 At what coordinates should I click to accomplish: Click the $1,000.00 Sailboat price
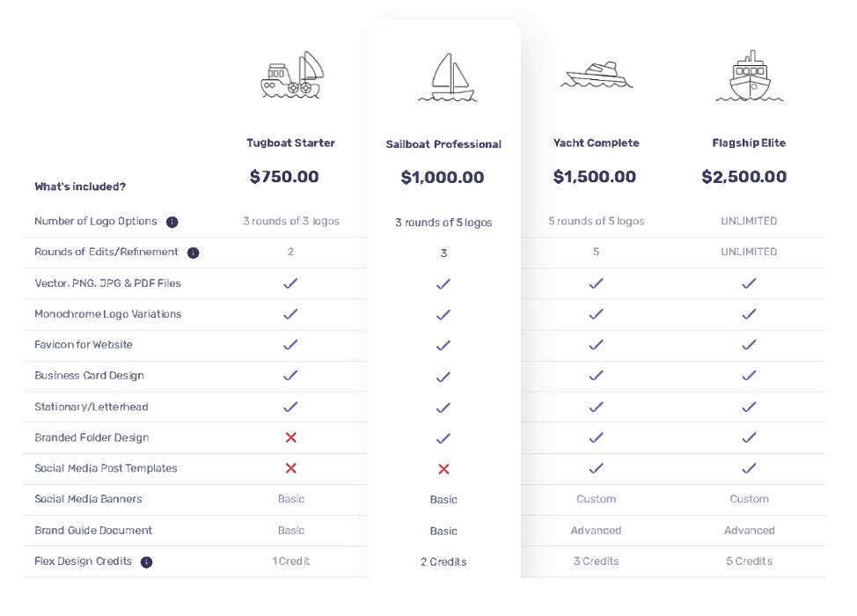(443, 178)
